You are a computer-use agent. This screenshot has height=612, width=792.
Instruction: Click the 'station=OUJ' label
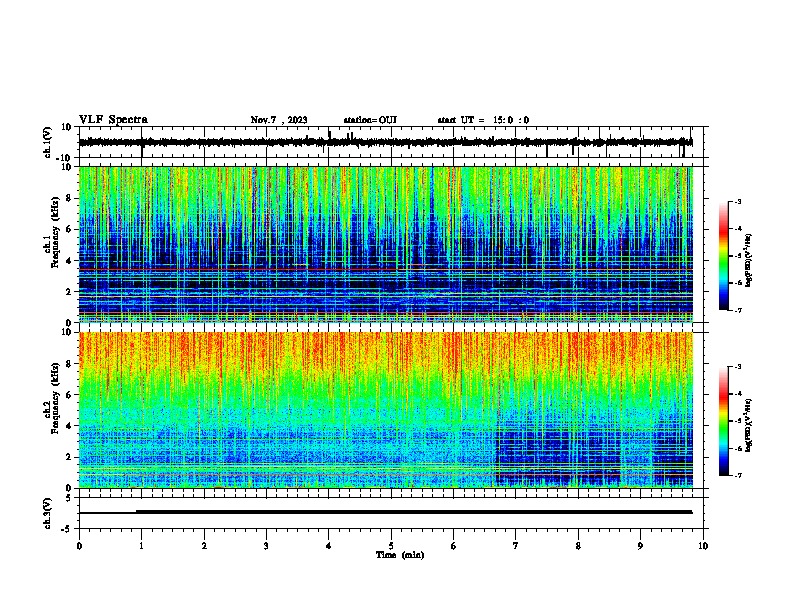[x=370, y=120]
